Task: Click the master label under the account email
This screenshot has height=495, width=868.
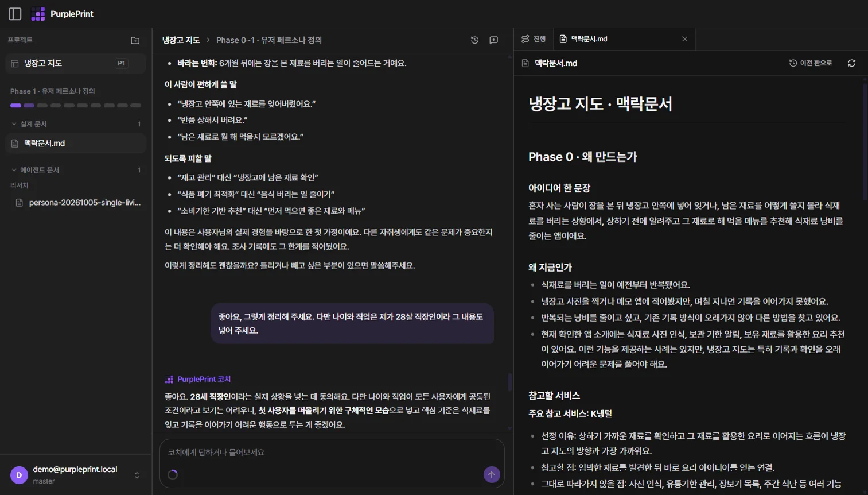Action: (44, 481)
